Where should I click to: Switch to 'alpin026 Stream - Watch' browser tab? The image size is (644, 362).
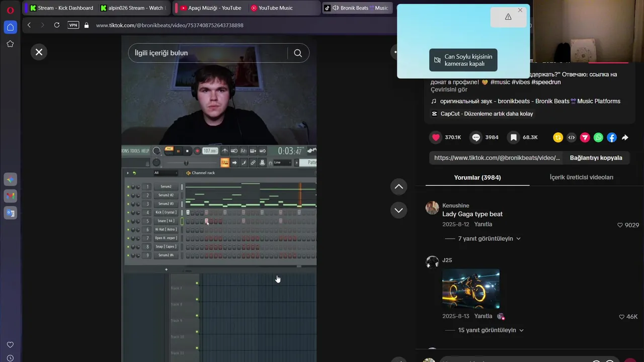point(132,8)
